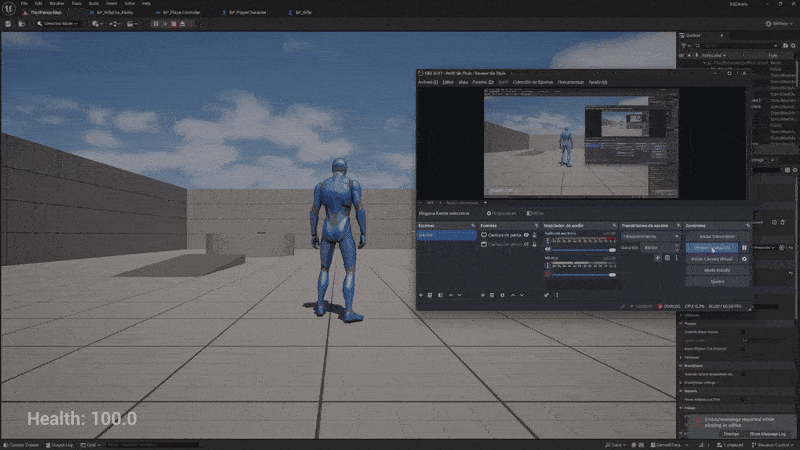Click Iniciar Transmisión button
This screenshot has width=800, height=450.
(x=717, y=237)
